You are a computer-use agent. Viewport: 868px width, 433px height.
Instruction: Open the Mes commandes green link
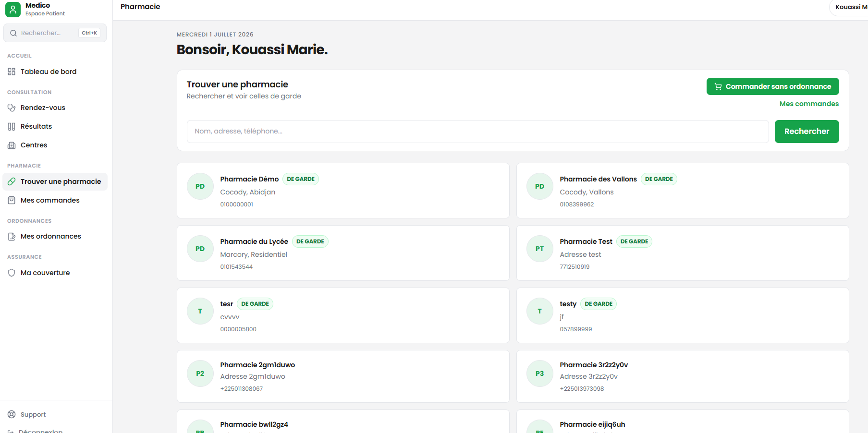click(809, 104)
